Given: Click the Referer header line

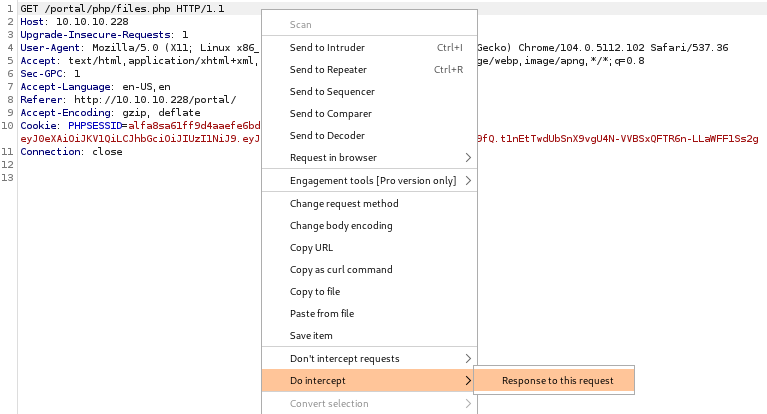Looking at the screenshot, I should pos(128,100).
